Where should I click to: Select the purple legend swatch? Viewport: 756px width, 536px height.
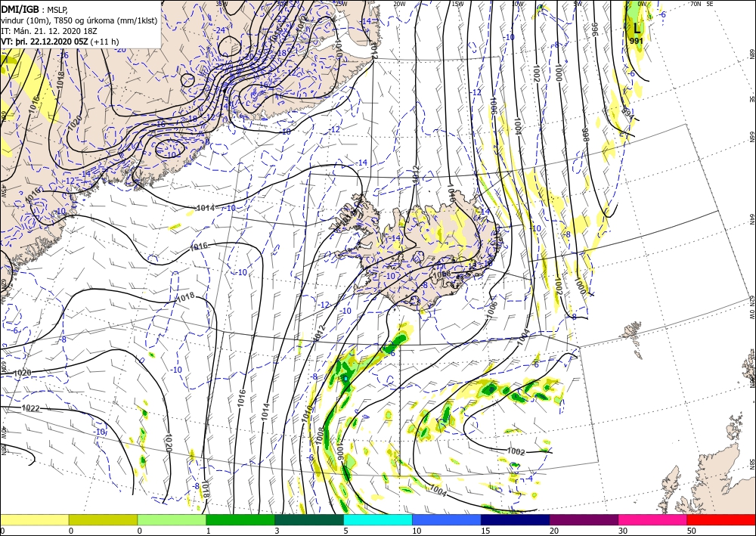584,519
